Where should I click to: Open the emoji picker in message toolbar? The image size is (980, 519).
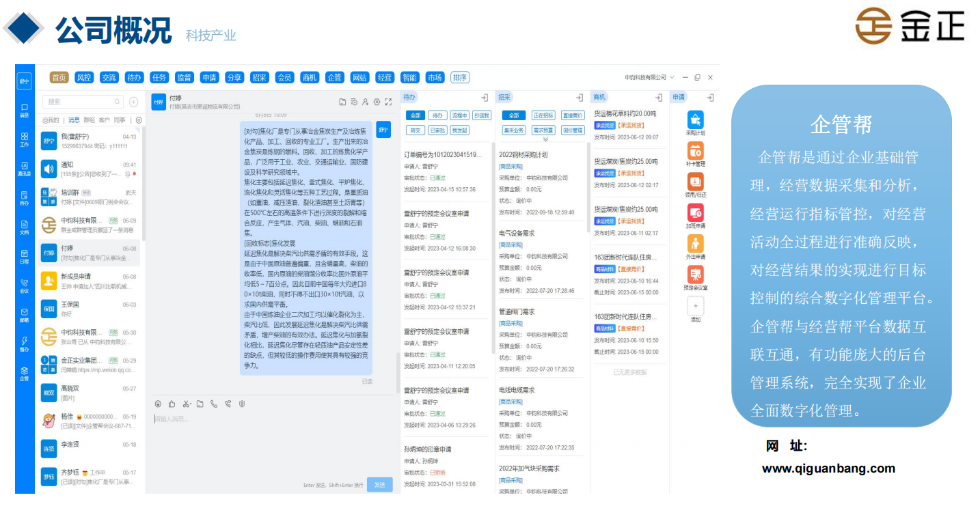(x=158, y=404)
